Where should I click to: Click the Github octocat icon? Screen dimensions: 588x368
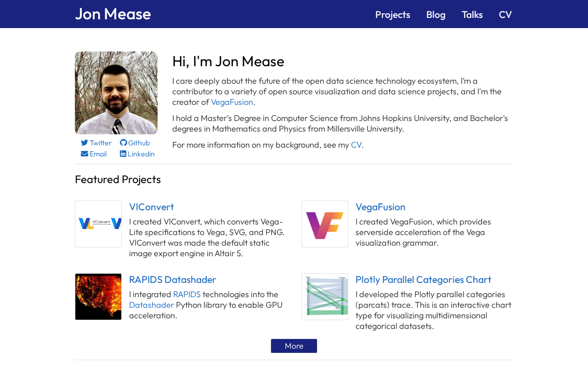click(x=123, y=143)
